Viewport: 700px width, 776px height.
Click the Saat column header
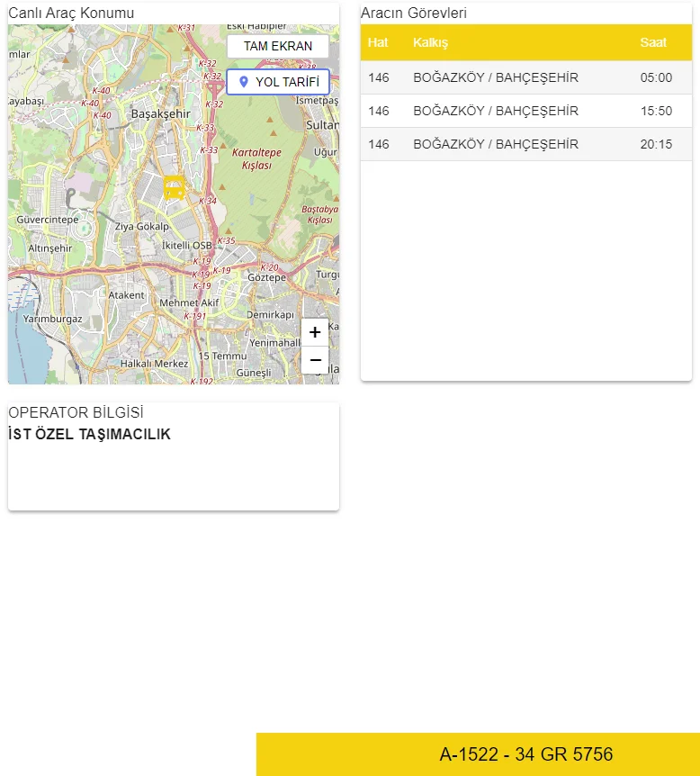(x=654, y=42)
